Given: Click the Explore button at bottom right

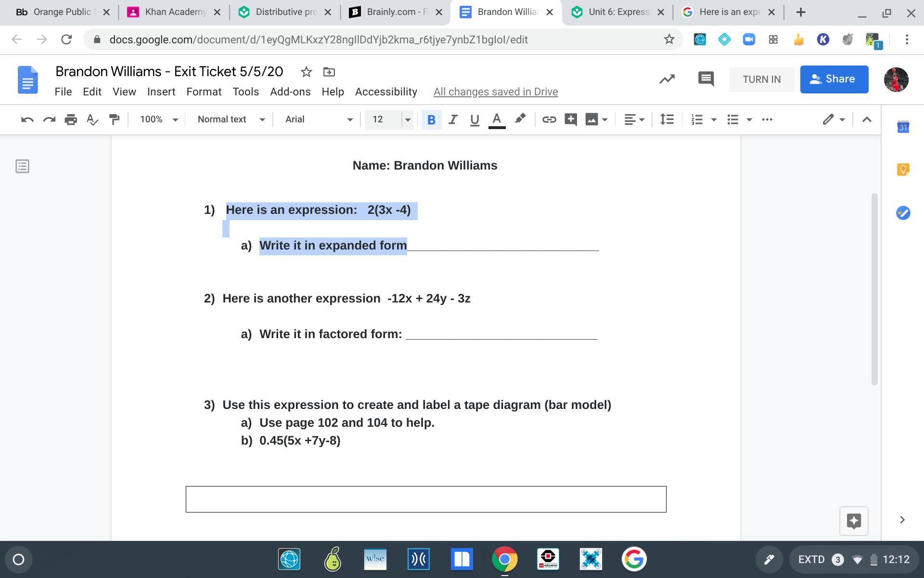Looking at the screenshot, I should point(854,521).
